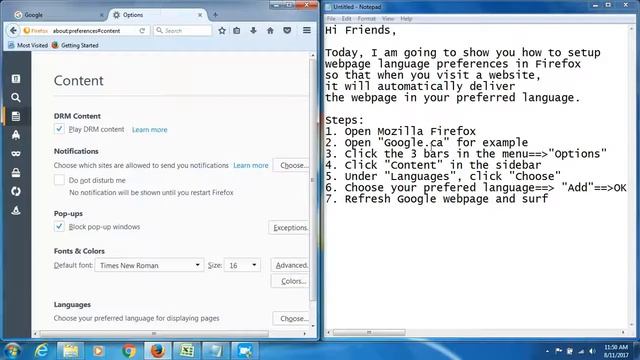Screen dimensions: 640x360
Task: Launch Google Chrome from the taskbar
Action: point(129,351)
